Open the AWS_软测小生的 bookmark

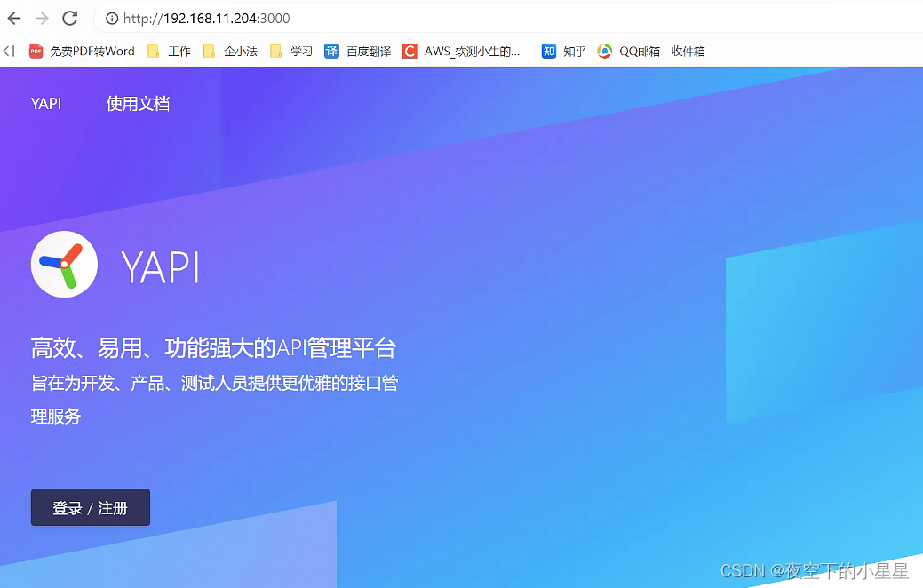[x=462, y=52]
